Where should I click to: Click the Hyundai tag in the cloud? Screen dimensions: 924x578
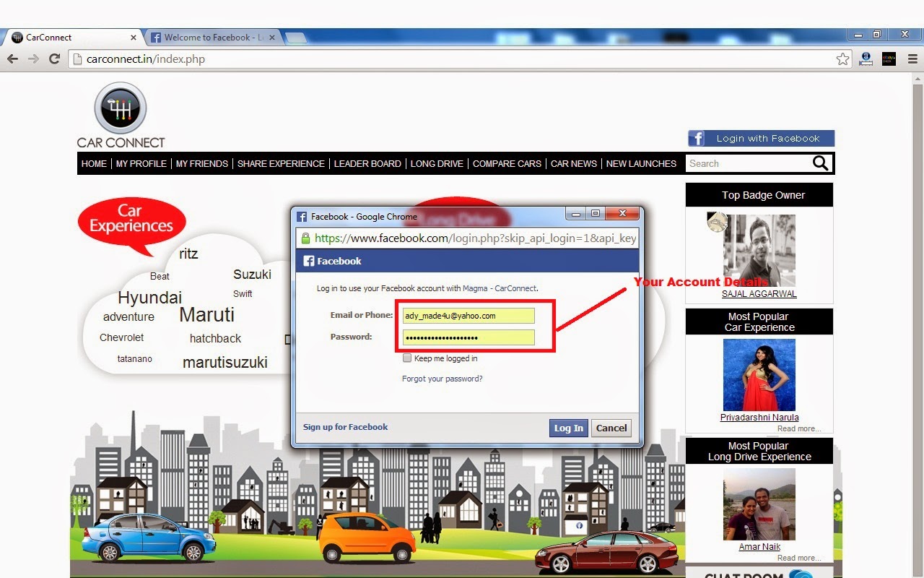pyautogui.click(x=150, y=298)
